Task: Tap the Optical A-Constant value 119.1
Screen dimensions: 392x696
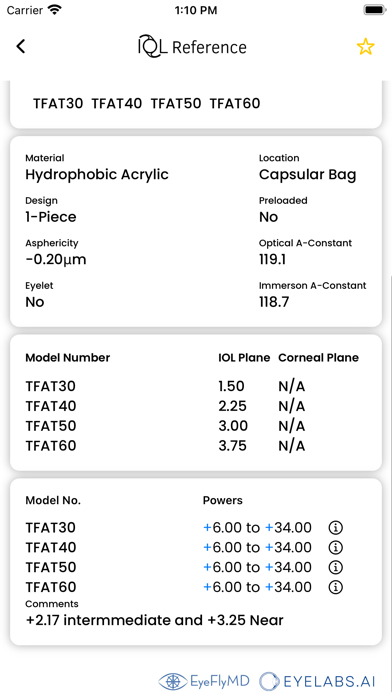Action: (272, 260)
